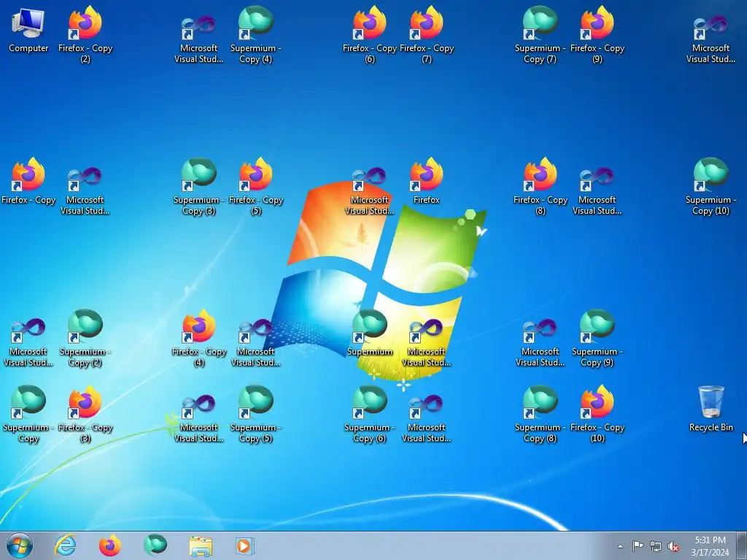Open the clock showing 5:31 PM
The height and width of the screenshot is (560, 747).
tap(710, 546)
